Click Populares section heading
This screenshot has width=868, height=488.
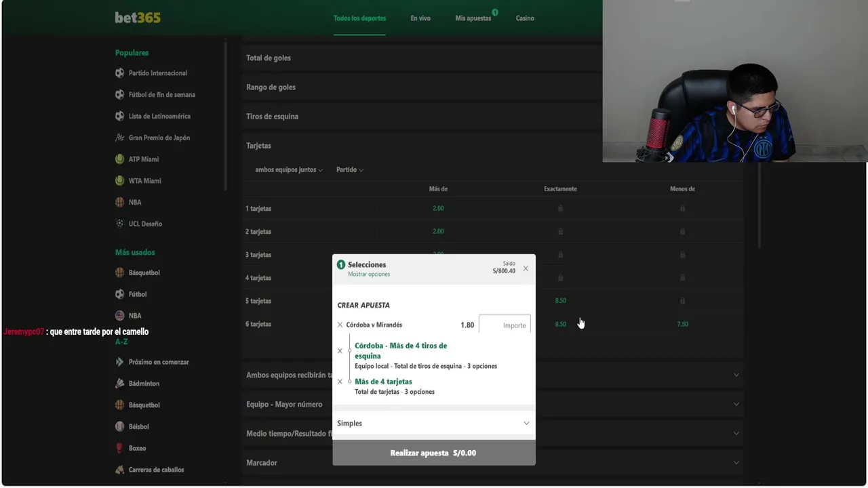point(132,53)
